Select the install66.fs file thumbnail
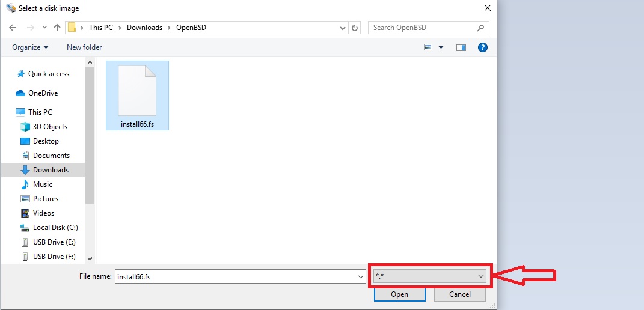Screen dimensions: 644x310 coord(137,90)
